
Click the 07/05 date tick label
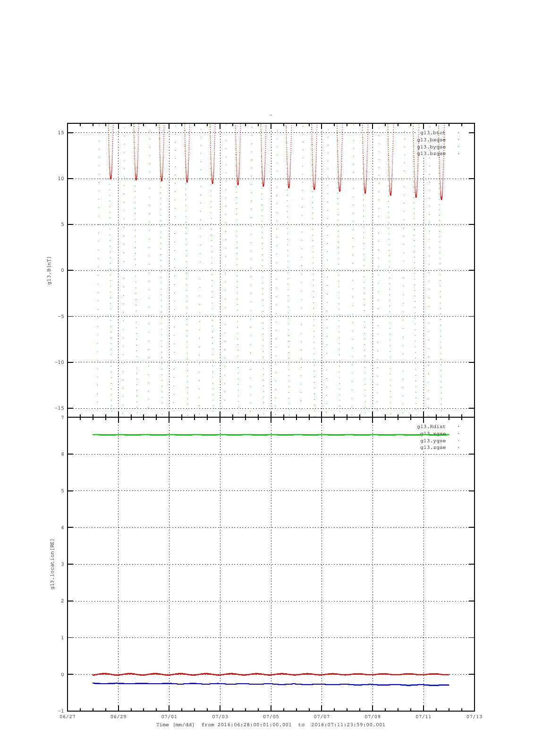(271, 717)
